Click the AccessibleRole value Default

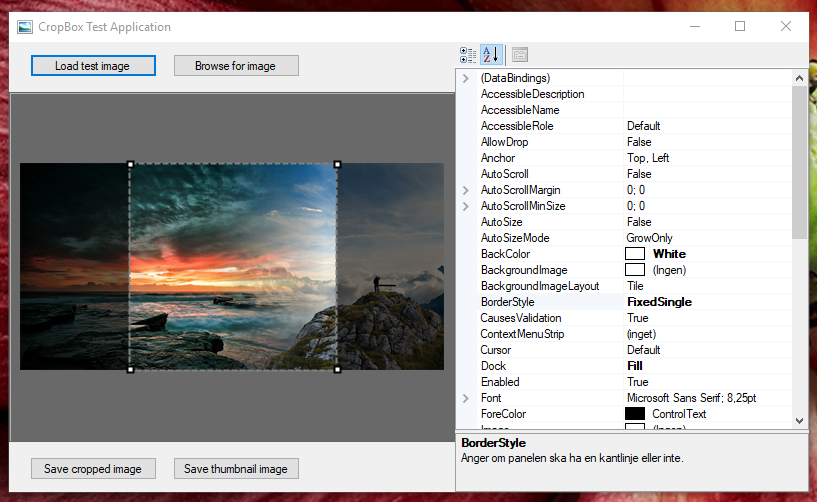point(643,126)
